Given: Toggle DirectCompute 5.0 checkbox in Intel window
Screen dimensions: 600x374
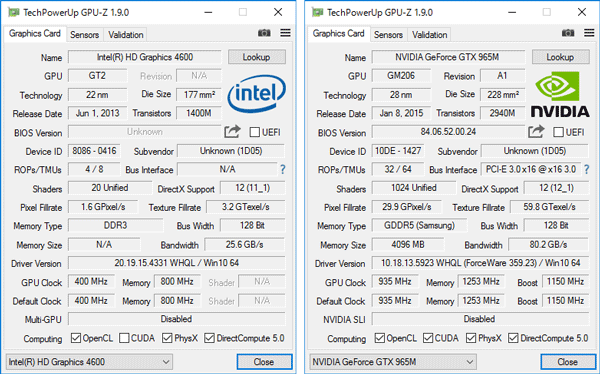Looking at the screenshot, I should [x=209, y=338].
